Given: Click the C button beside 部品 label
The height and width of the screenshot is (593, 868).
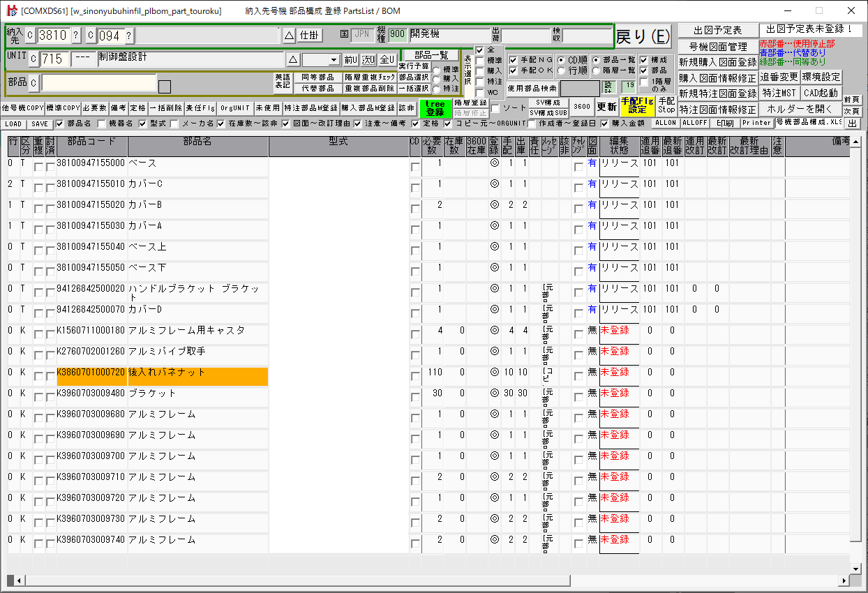Looking at the screenshot, I should coord(33,83).
